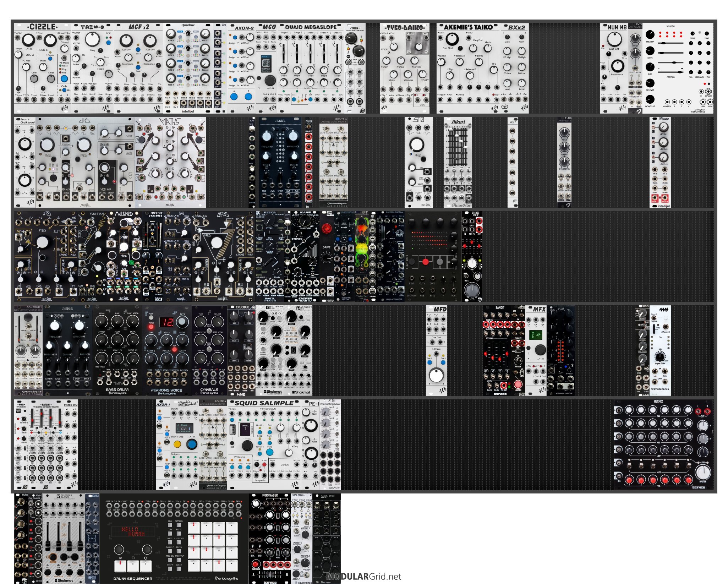Click the red 12 display on Perkons Voice
728x584 pixels.
click(166, 322)
